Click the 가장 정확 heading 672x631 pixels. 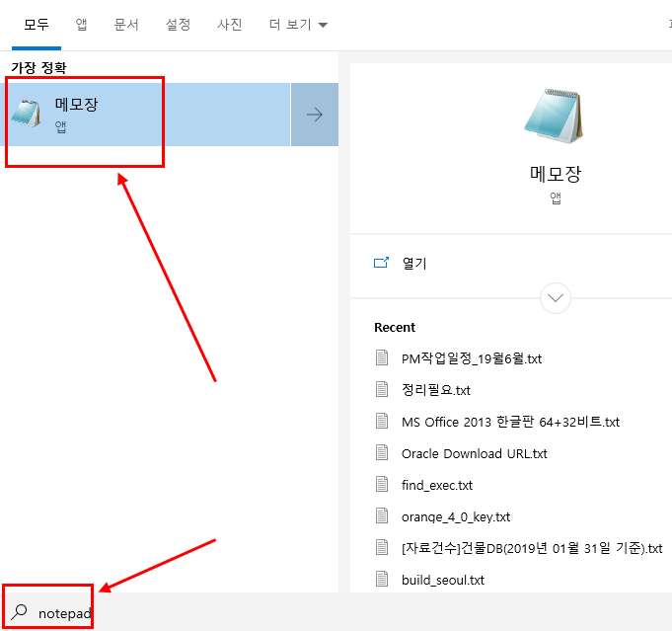click(38, 68)
